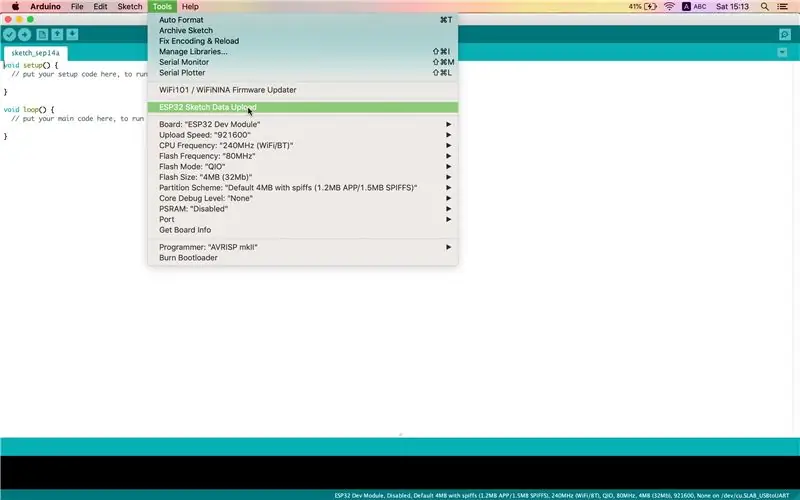
Task: Click the New sketch toolbar icon
Action: [x=42, y=34]
